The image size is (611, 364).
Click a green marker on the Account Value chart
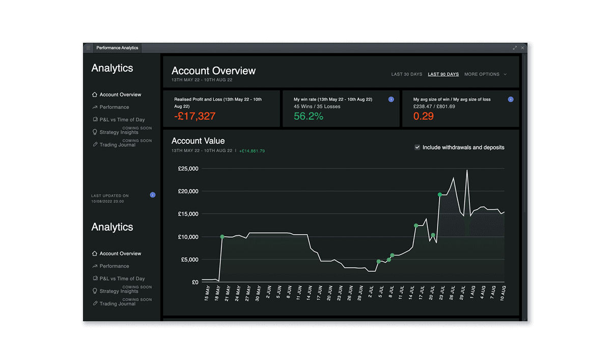click(440, 194)
